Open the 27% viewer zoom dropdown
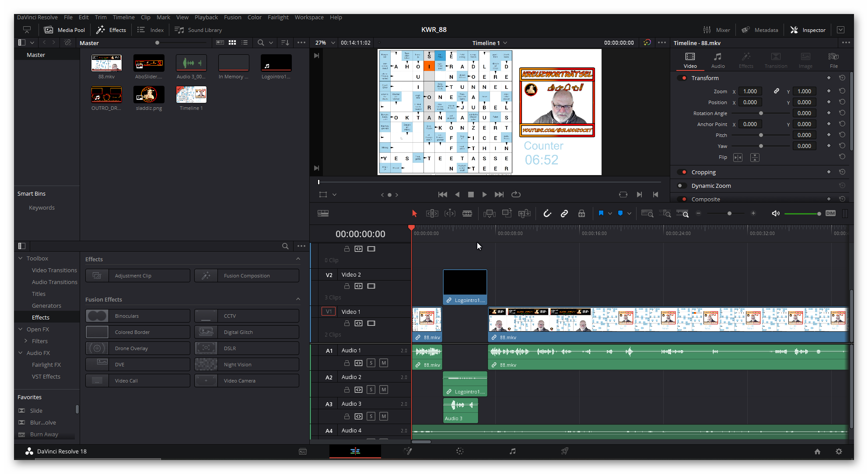The height and width of the screenshot is (474, 868). (x=333, y=43)
